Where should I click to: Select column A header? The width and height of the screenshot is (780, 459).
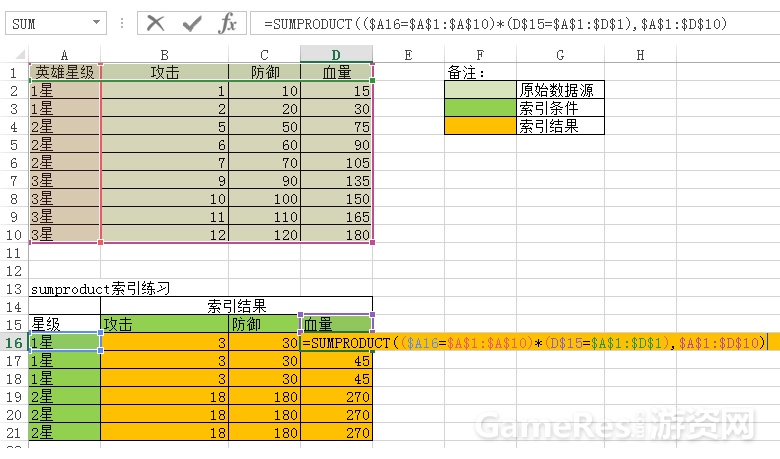click(64, 54)
